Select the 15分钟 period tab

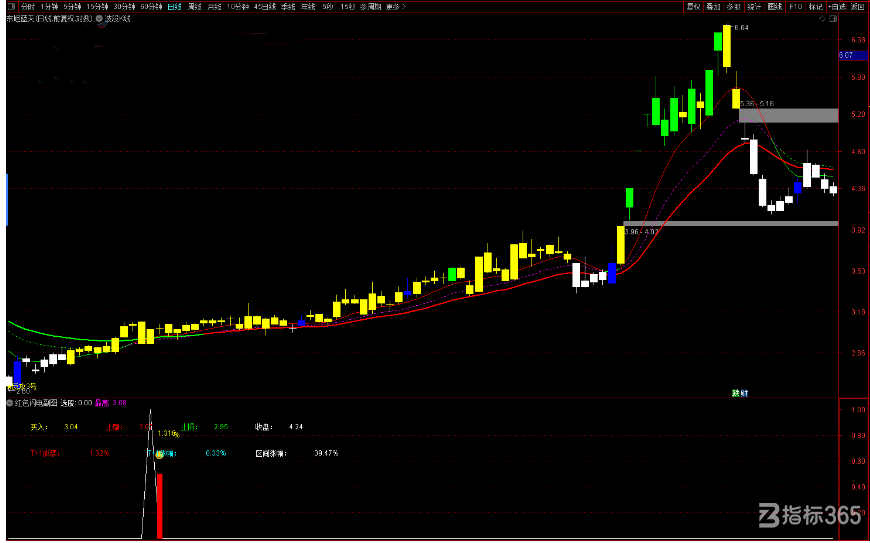point(97,7)
